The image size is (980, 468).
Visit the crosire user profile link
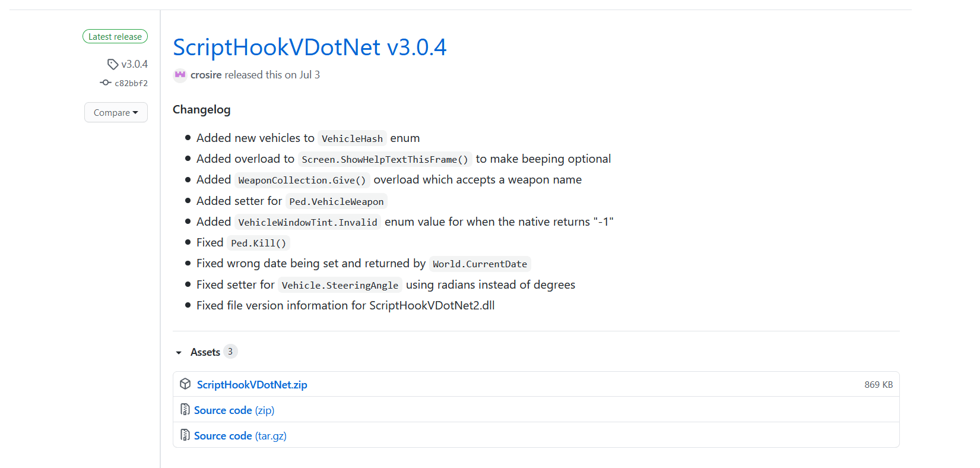click(x=206, y=75)
